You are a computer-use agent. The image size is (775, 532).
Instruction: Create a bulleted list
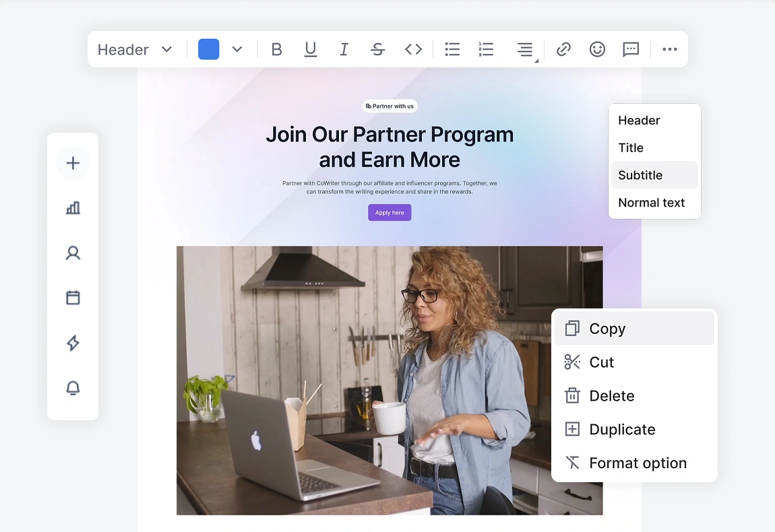point(452,49)
